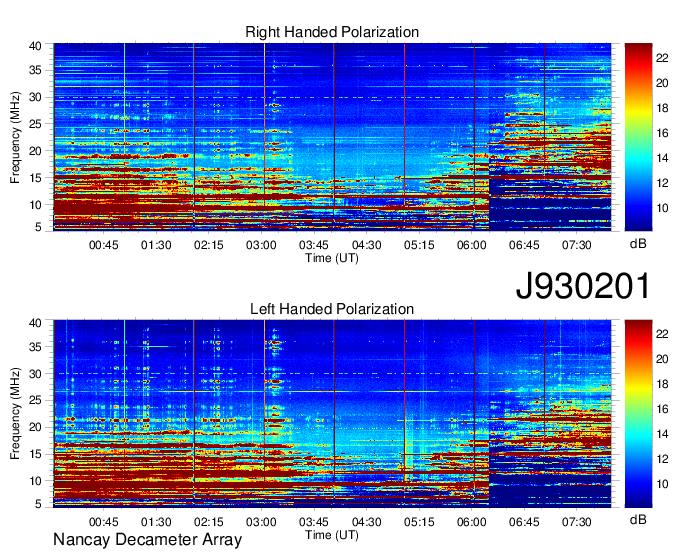Click 03:00 time tick under Right Handed plot

coord(261,245)
